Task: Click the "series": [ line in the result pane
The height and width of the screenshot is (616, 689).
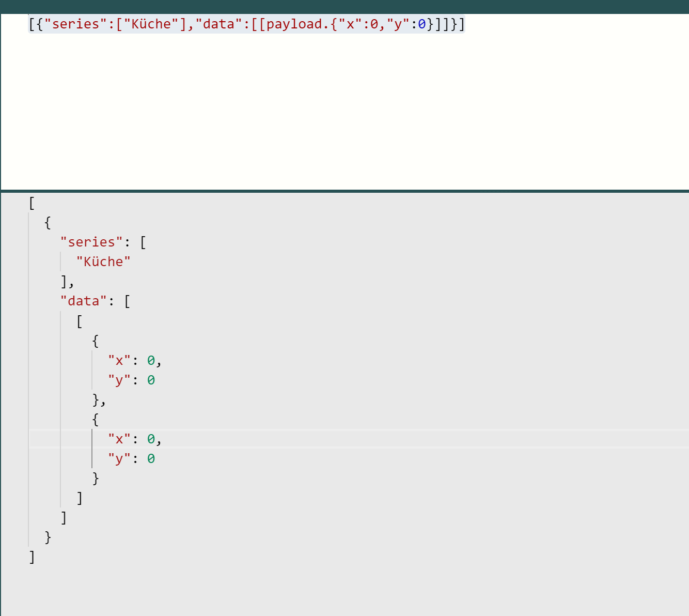Action: point(103,242)
